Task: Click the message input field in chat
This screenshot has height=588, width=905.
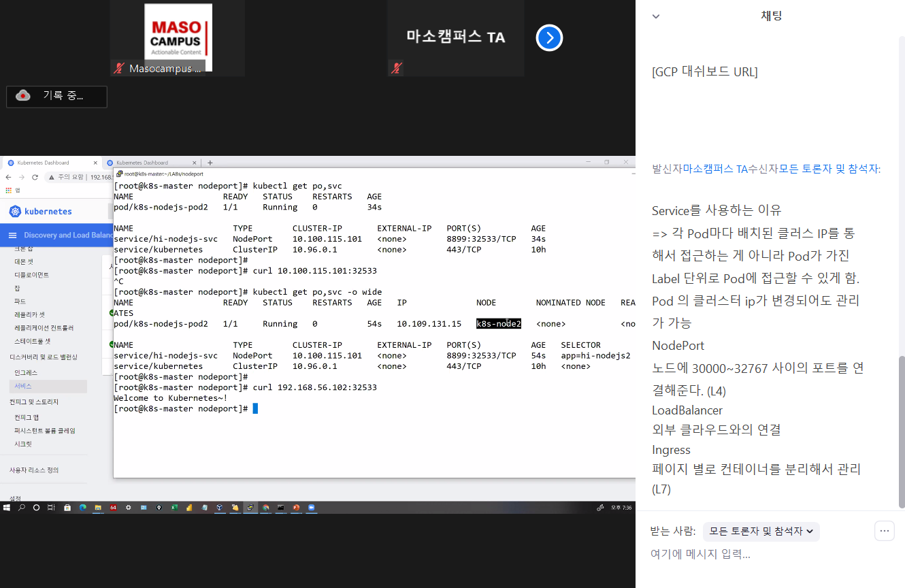Action: 748,554
